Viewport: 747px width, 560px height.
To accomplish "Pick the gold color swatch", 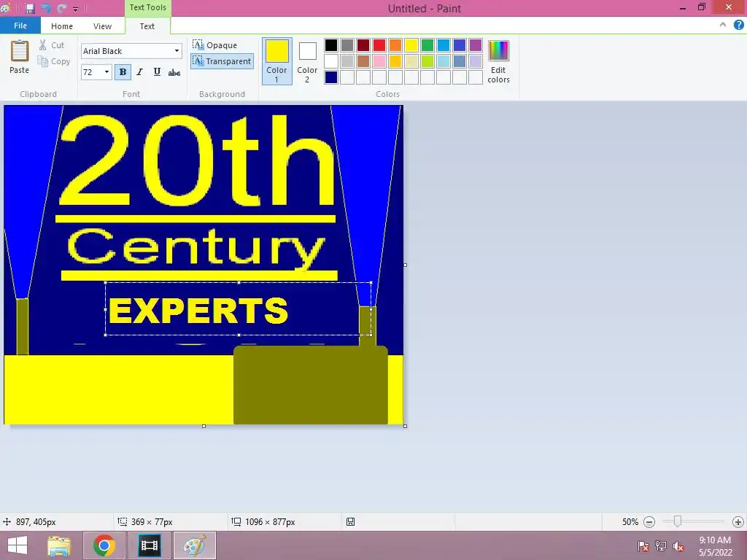I will 395,61.
